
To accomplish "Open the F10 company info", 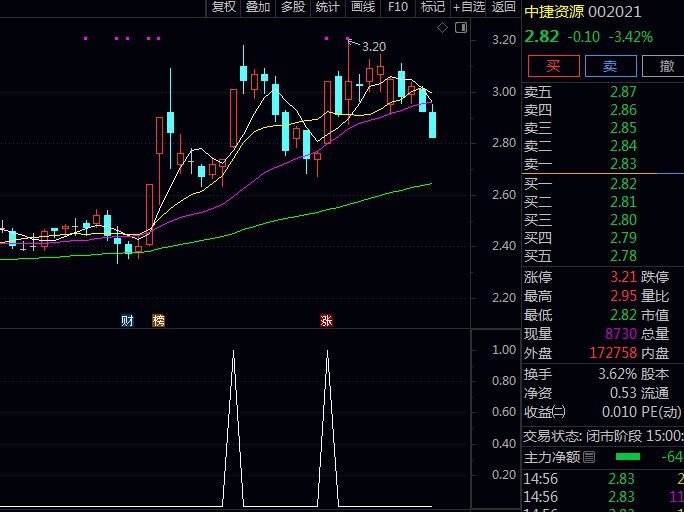I will tap(398, 7).
